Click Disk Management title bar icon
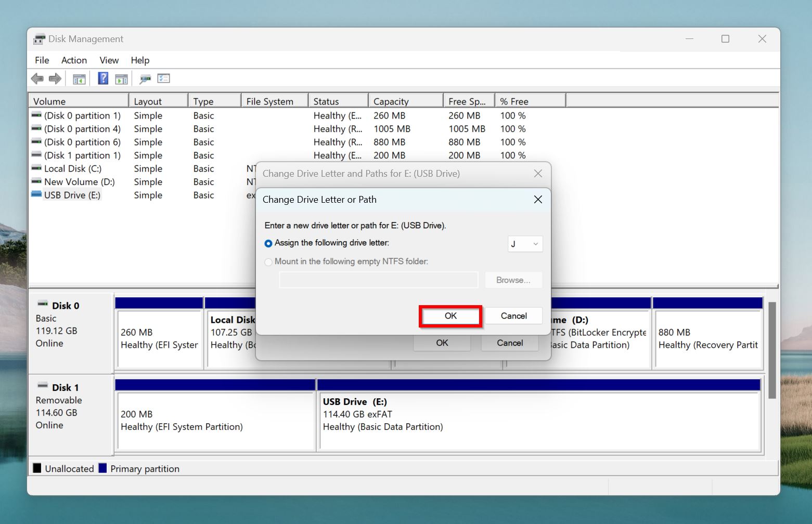The image size is (812, 524). 39,39
